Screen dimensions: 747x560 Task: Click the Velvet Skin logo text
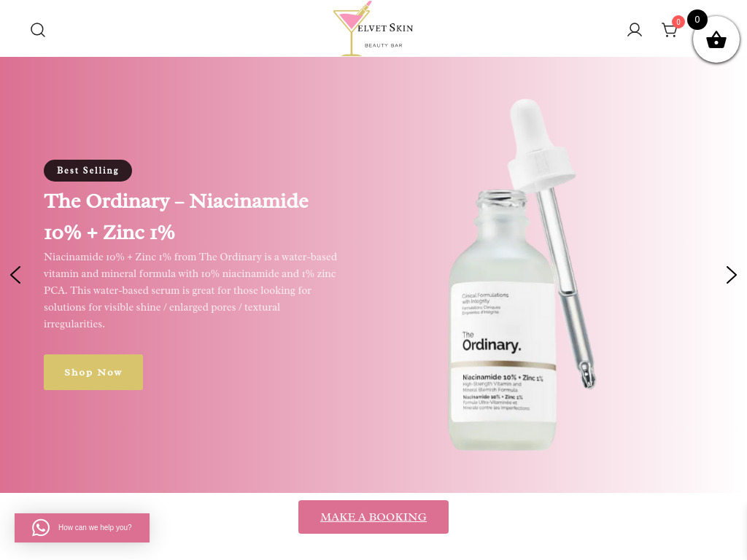tap(385, 28)
